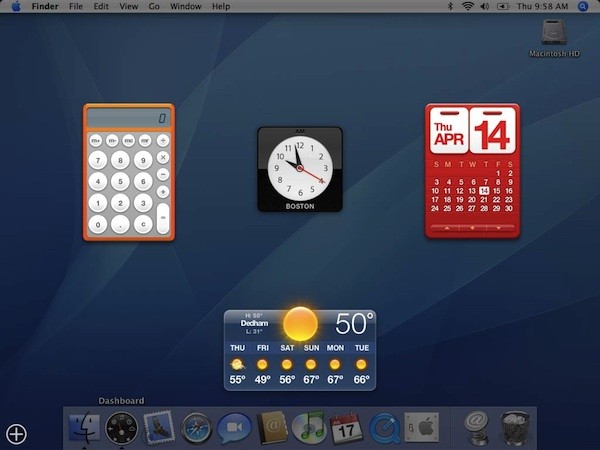600x450 pixels.
Task: Click calculator key 8
Action: pyautogui.click(x=120, y=160)
